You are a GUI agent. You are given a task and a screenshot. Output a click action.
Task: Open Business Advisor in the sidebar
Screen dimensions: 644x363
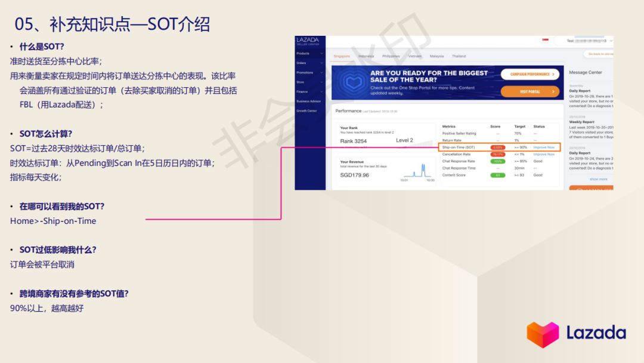308,101
